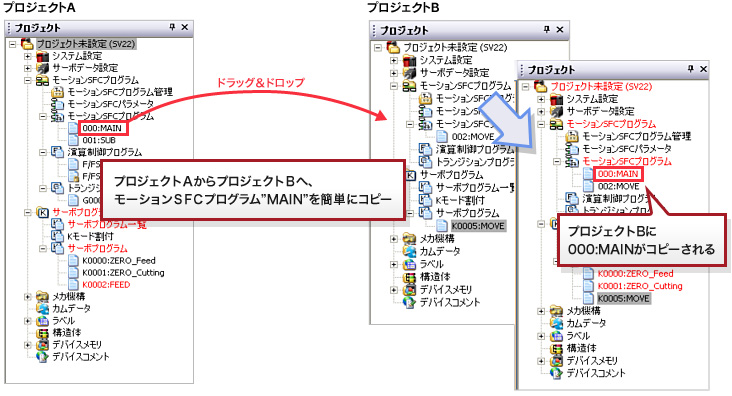Expand the システム設定 node in rightmost panel
Viewport: 732px width, 396px height.
541,99
